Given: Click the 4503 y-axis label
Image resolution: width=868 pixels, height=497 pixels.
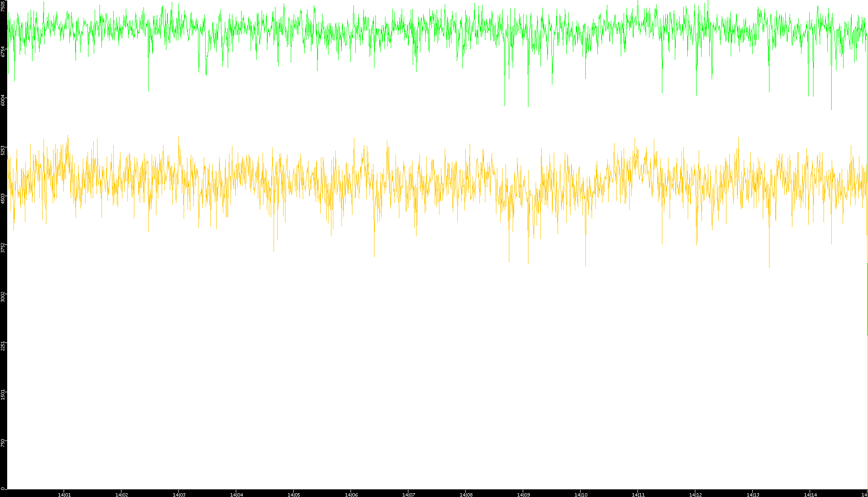Looking at the screenshot, I should pos(3,199).
